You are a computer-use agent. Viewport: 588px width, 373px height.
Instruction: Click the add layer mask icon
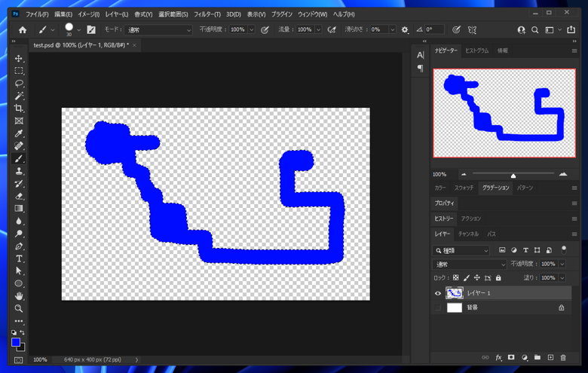(x=511, y=357)
